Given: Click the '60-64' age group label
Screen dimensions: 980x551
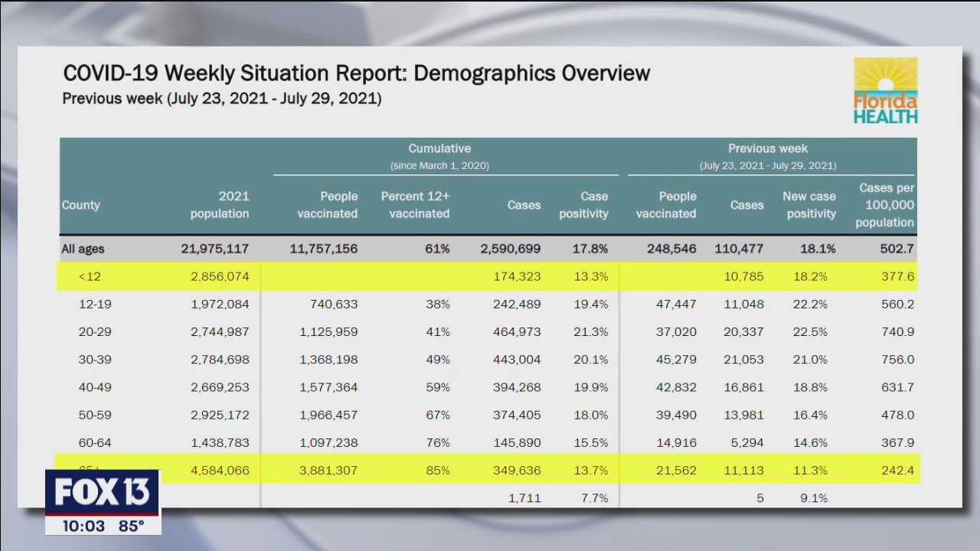Looking at the screenshot, I should tap(95, 442).
